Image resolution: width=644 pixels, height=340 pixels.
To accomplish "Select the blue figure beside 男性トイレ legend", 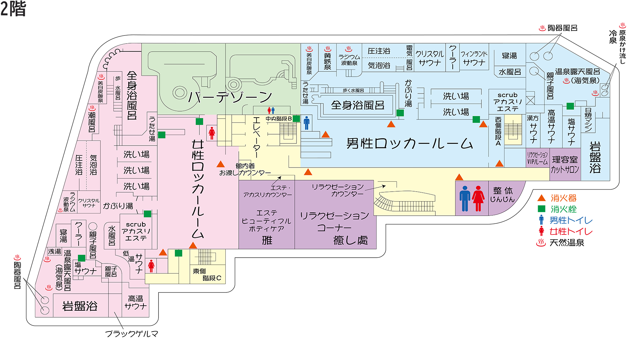I will point(541,220).
